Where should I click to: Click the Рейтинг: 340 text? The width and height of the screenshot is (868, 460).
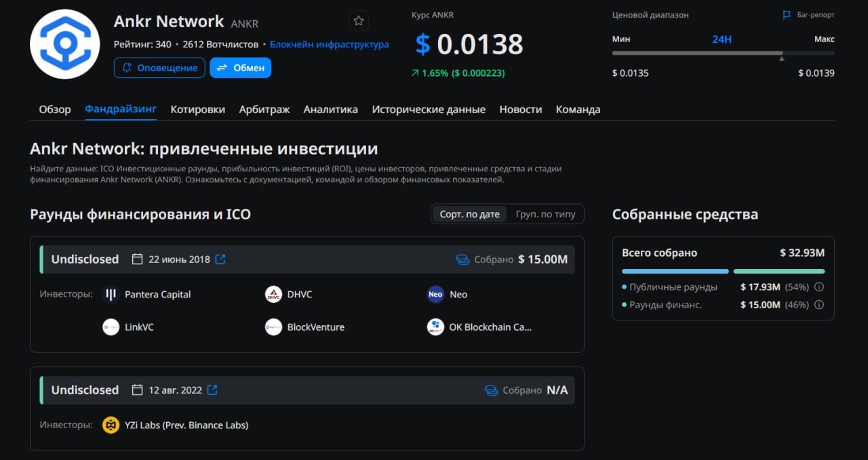click(142, 45)
